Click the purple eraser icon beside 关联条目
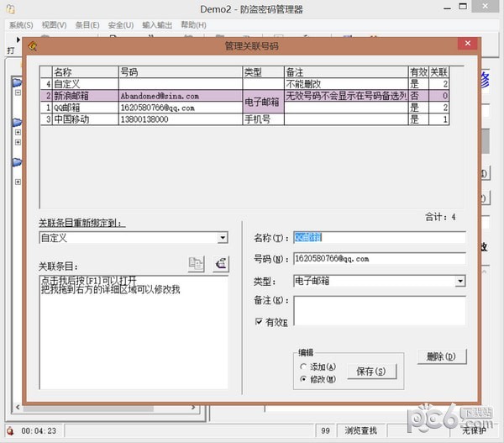 221,264
